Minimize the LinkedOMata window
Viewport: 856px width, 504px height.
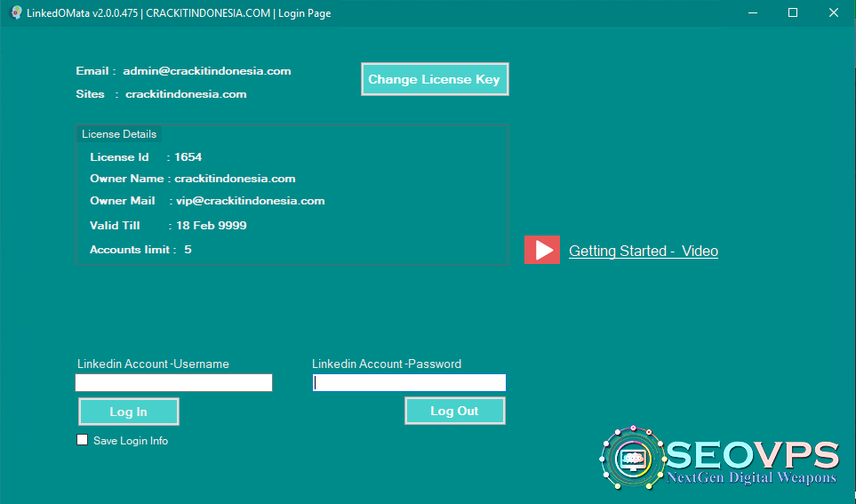click(753, 12)
